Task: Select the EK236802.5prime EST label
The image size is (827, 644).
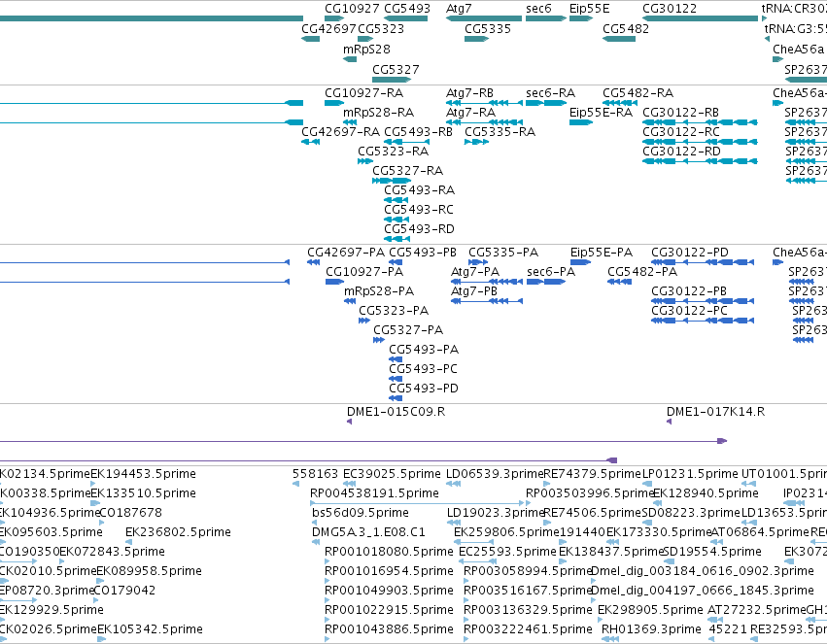Action: click(178, 533)
